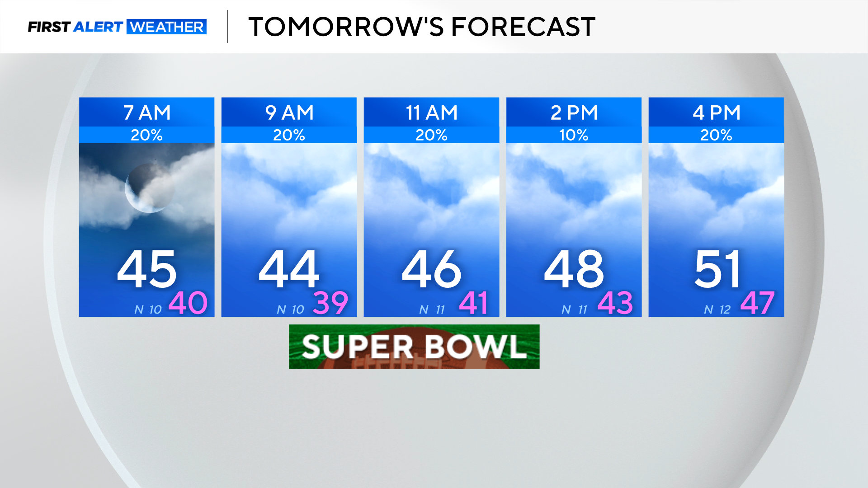Viewport: 868px width, 488px height.
Task: Click the Super Bowl football banner
Action: 414,347
